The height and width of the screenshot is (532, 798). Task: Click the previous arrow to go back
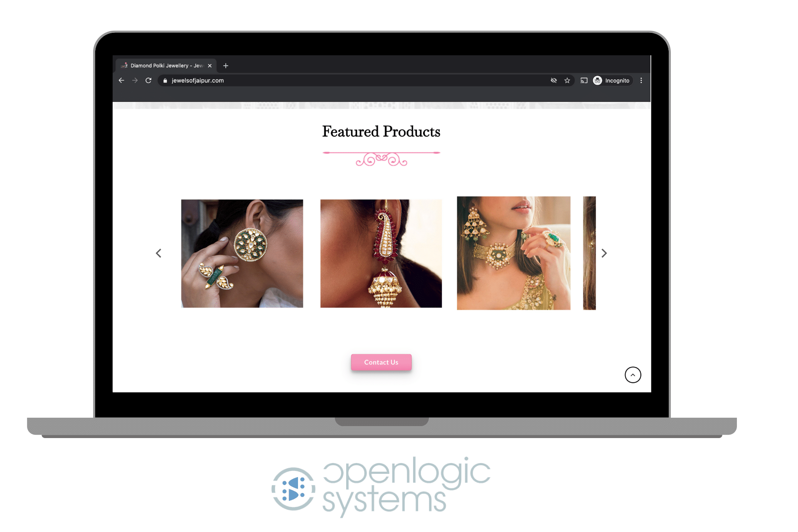tap(158, 253)
